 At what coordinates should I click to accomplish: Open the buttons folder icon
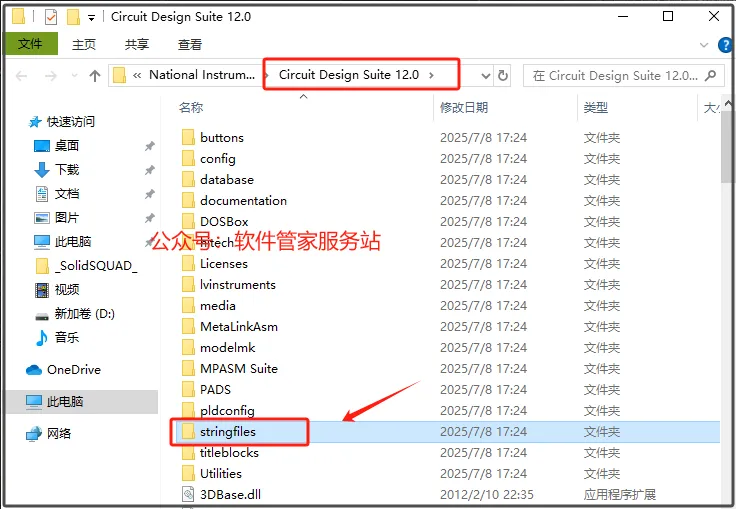(x=188, y=138)
